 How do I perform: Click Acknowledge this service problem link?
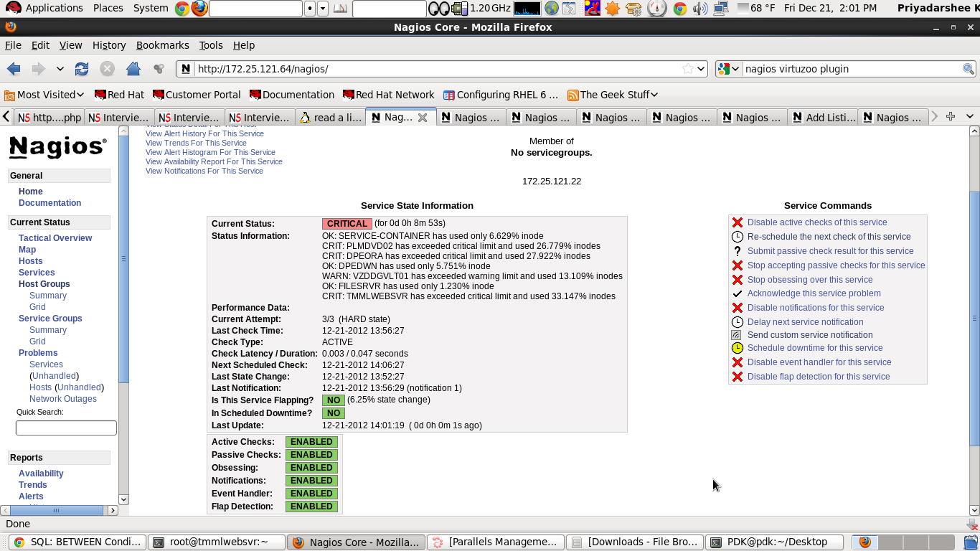click(814, 293)
